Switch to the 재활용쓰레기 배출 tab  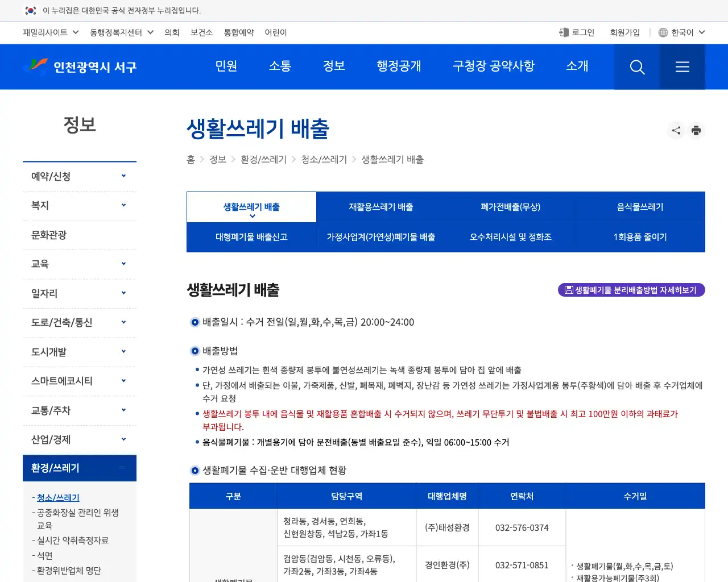point(380,207)
